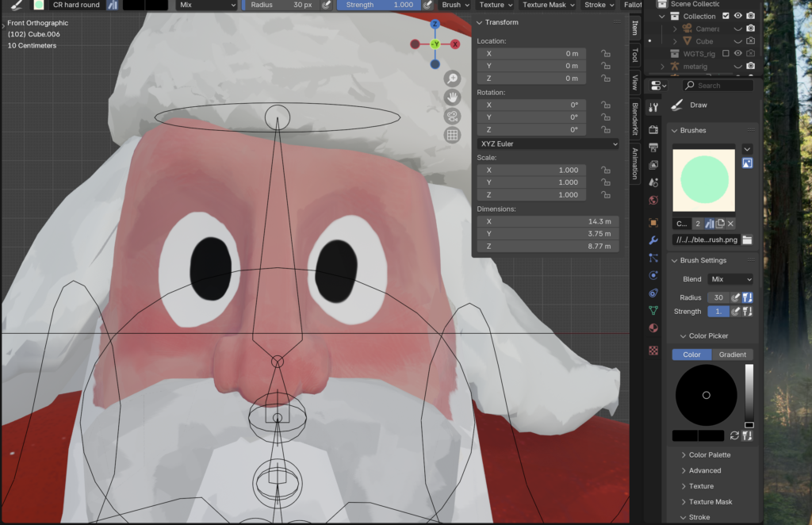The height and width of the screenshot is (525, 812).
Task: Click the blue Z axis gizmo
Action: click(435, 24)
